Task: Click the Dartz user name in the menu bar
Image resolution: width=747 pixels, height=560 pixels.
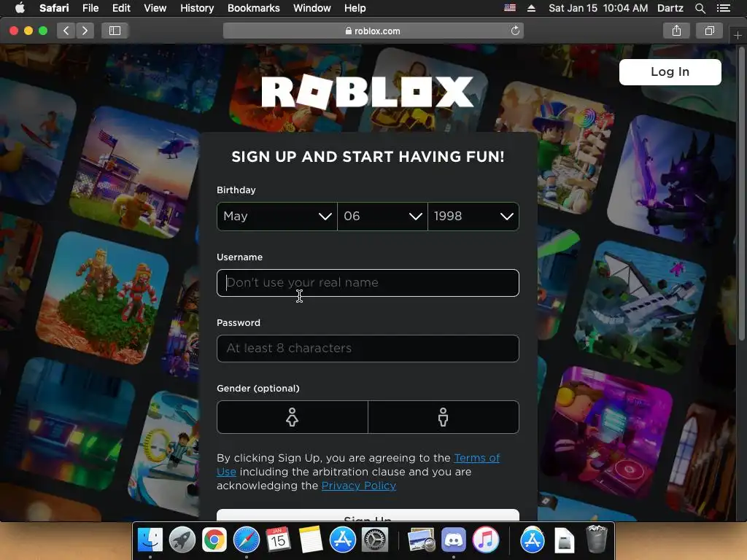Action: 670,8
